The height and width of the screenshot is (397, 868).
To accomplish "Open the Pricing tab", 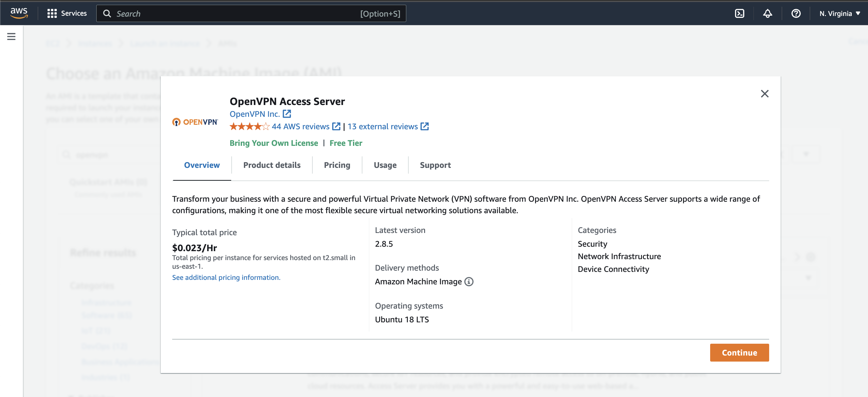I will [337, 165].
